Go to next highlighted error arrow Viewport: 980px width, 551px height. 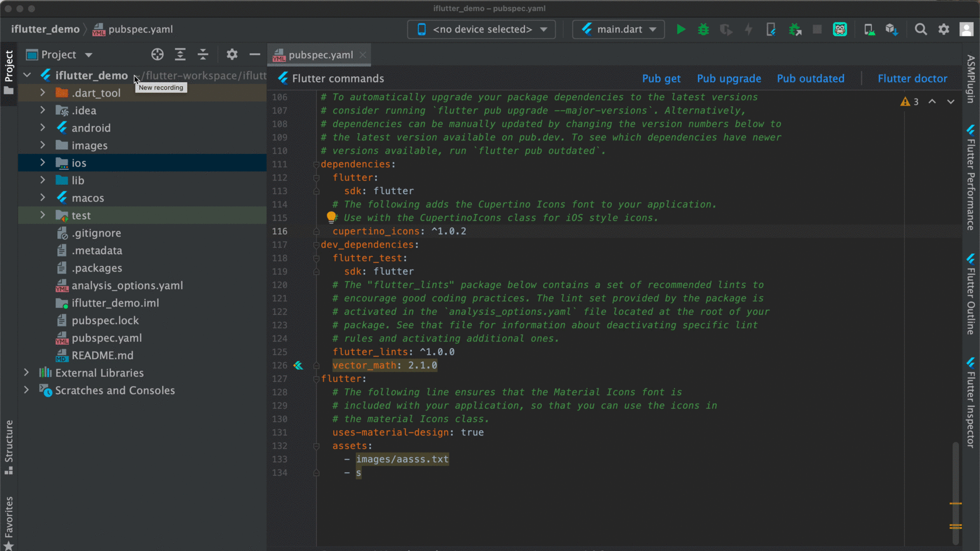coord(951,101)
